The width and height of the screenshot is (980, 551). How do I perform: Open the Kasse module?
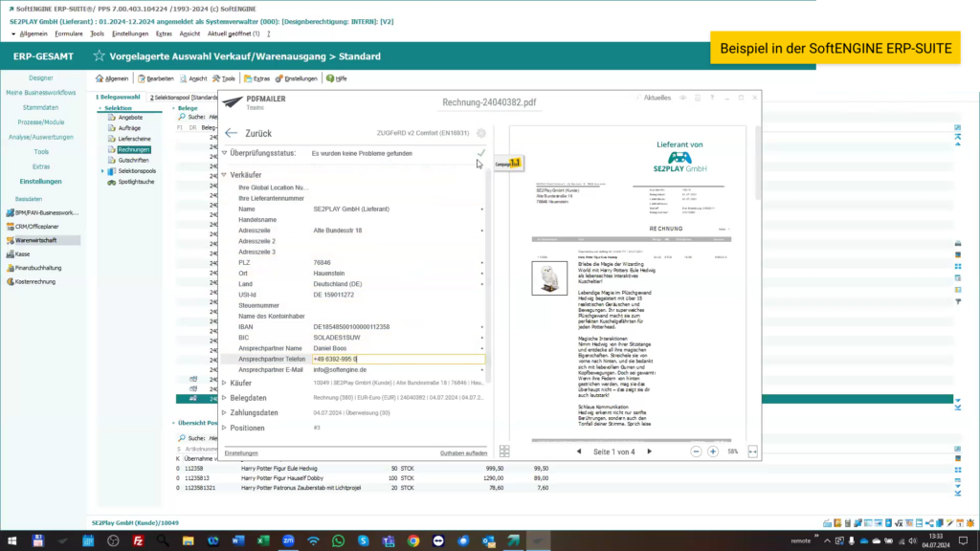18,254
